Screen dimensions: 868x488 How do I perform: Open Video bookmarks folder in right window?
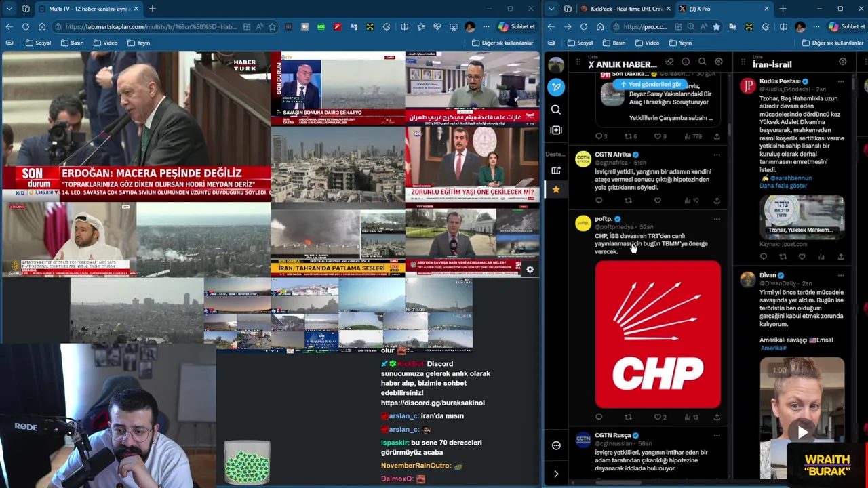click(x=647, y=43)
